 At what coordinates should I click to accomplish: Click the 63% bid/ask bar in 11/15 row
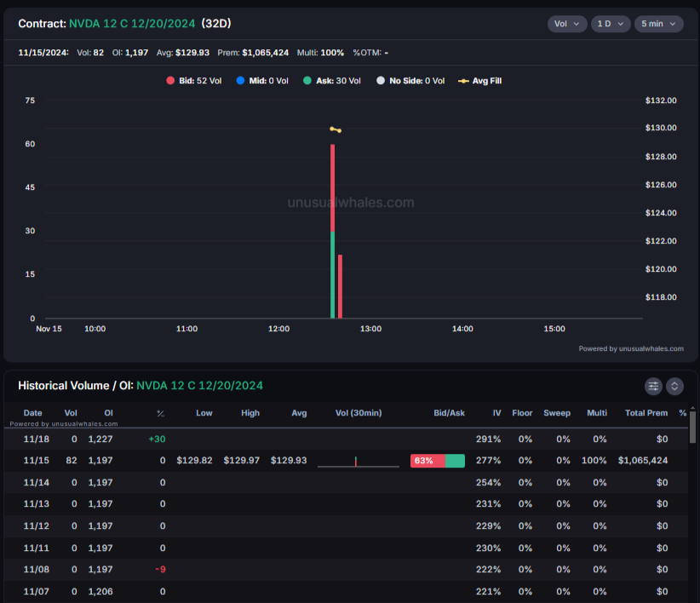coord(438,461)
